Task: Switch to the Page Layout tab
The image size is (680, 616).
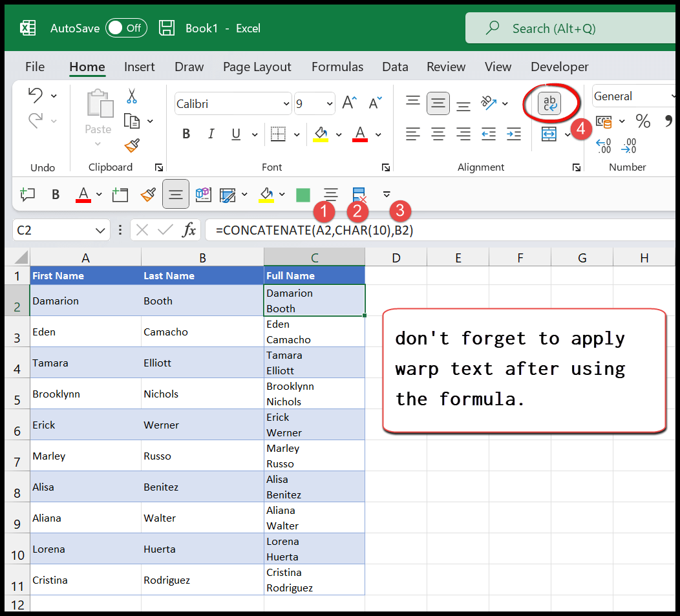Action: pos(257,67)
